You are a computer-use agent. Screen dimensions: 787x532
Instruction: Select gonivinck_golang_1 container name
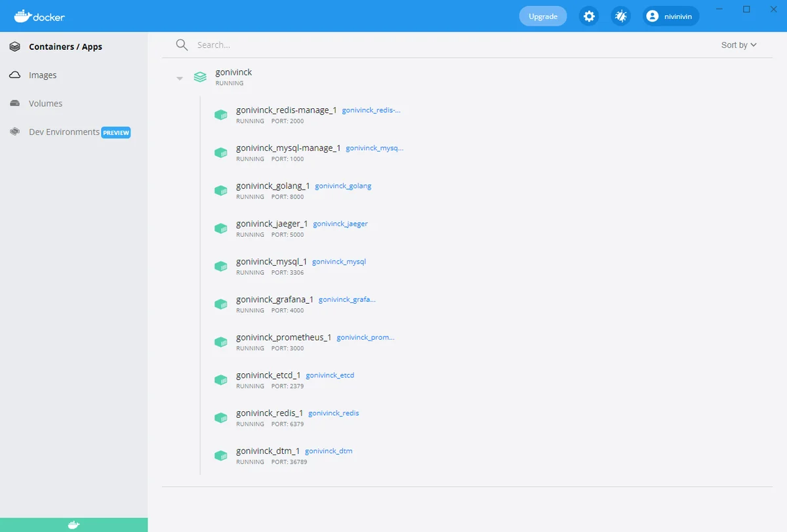[273, 186]
